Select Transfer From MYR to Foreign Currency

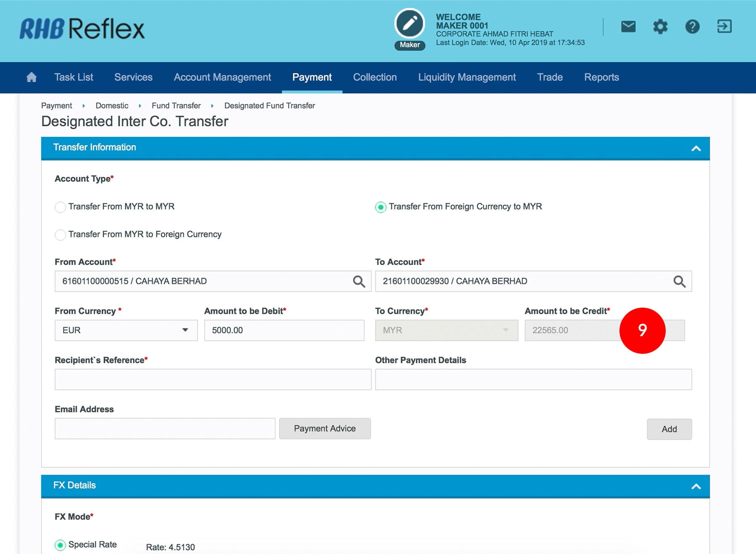(60, 235)
